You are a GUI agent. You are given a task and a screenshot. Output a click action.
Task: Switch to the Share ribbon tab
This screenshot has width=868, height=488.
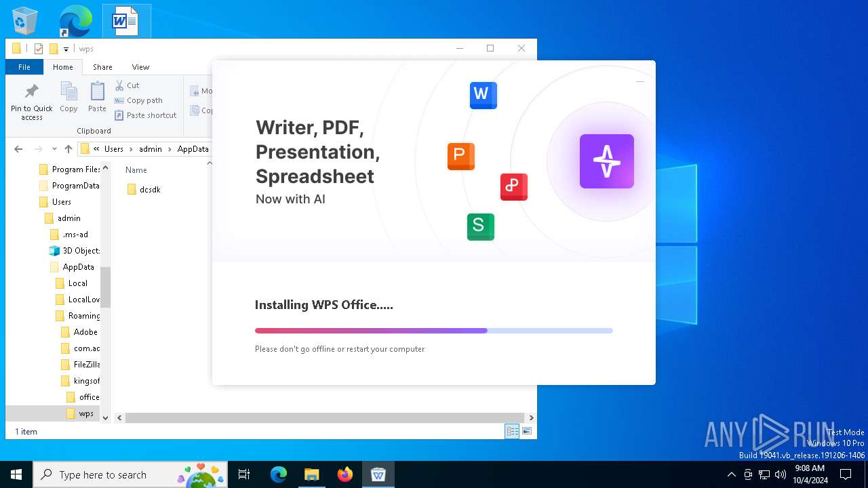click(x=102, y=67)
